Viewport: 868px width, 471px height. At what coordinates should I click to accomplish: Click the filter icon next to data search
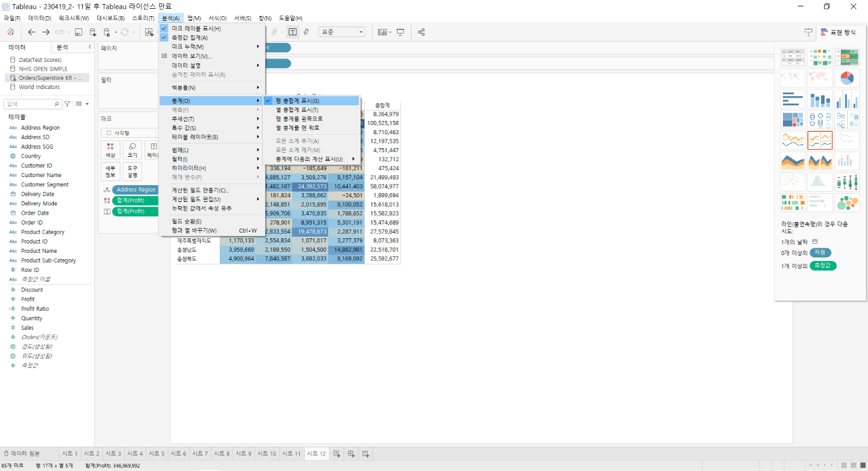[67, 104]
